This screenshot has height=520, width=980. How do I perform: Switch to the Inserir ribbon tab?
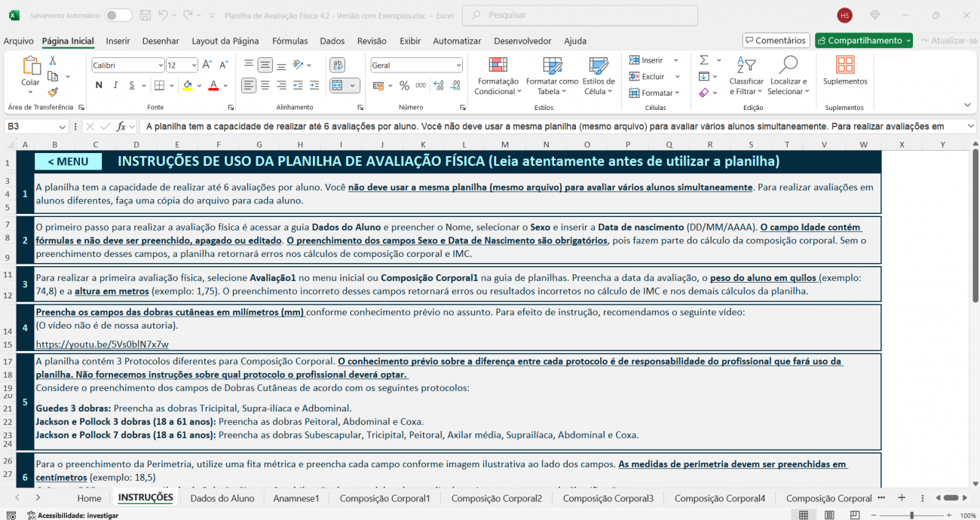[118, 41]
